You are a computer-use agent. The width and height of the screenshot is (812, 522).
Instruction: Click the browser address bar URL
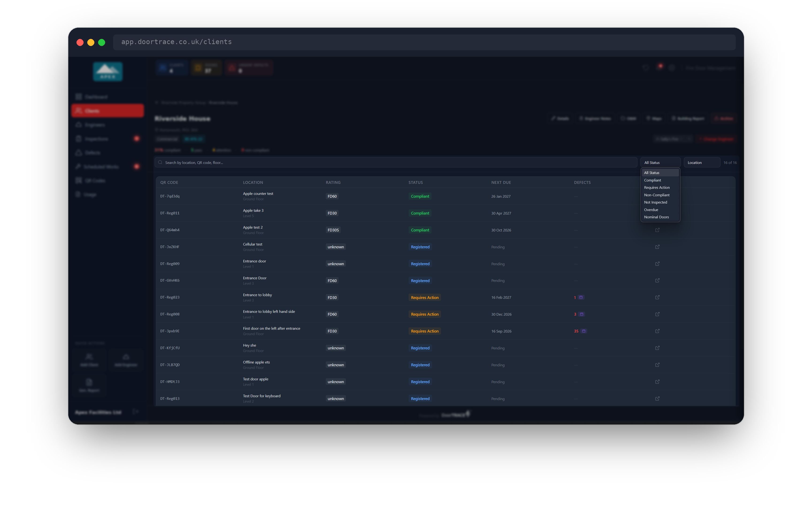point(176,42)
